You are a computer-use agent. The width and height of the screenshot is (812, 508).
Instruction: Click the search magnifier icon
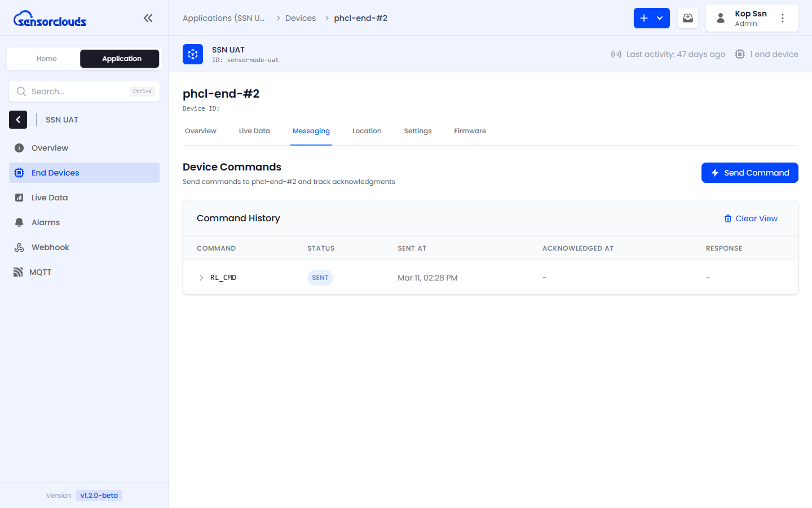click(21, 91)
